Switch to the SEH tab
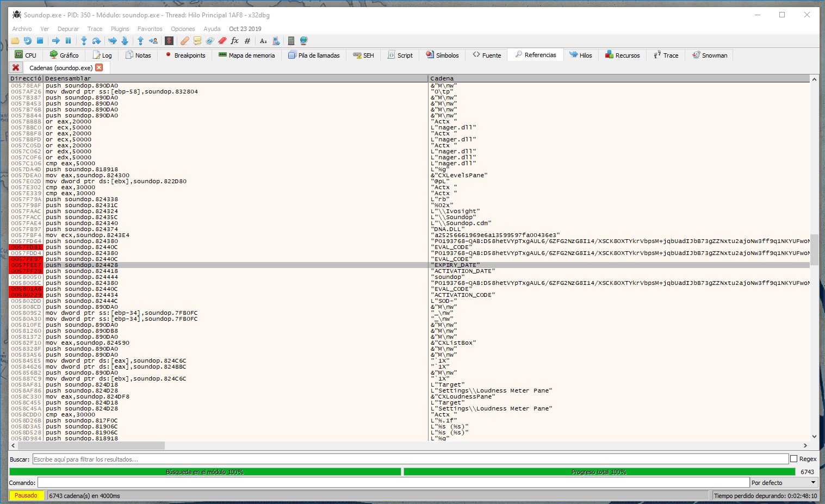Viewport: 825px width, 504px height. [363, 55]
